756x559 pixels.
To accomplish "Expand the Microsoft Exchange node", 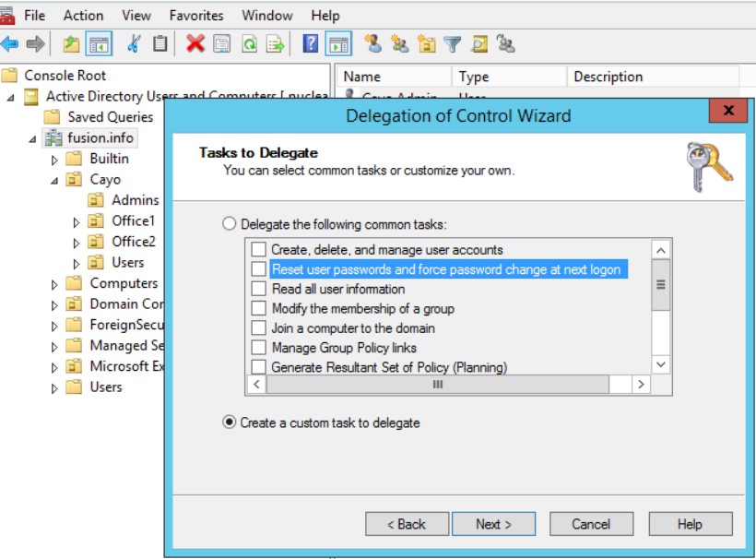I will coord(54,367).
